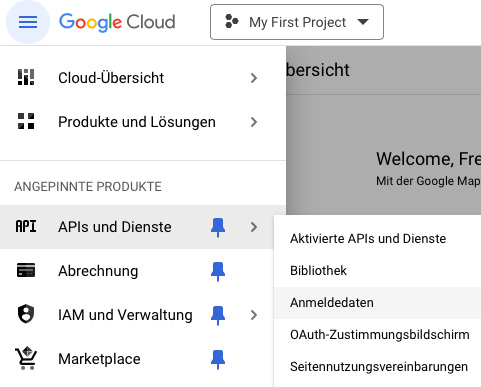
Task: Select Anmeldedaten in the submenu
Action: click(x=377, y=303)
